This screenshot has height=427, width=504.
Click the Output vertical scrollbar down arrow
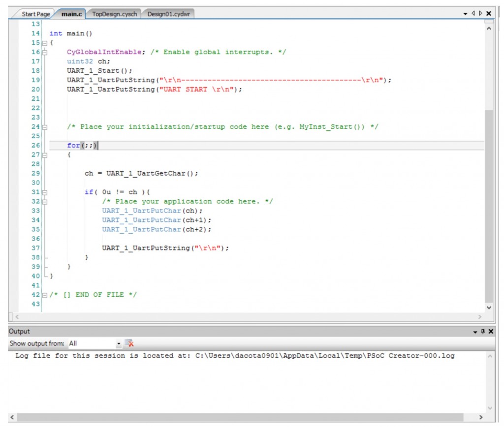tap(490, 408)
